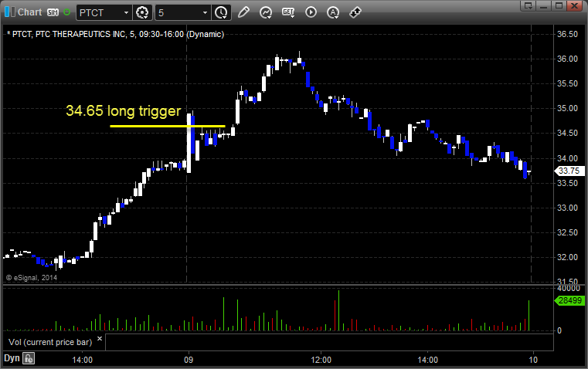This screenshot has height=369, width=588.
Task: Click the circular play/replay icon
Action: pos(311,12)
